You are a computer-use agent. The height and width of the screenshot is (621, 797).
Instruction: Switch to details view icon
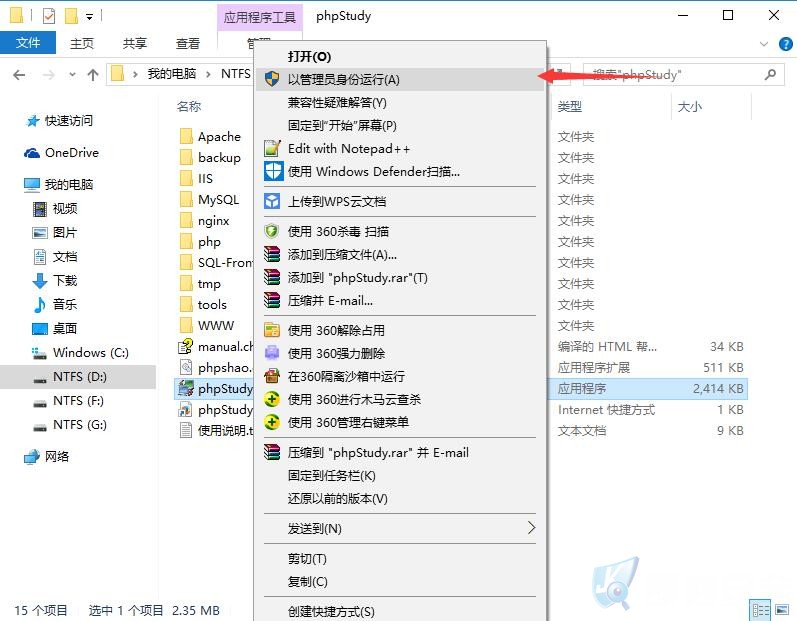pyautogui.click(x=761, y=610)
